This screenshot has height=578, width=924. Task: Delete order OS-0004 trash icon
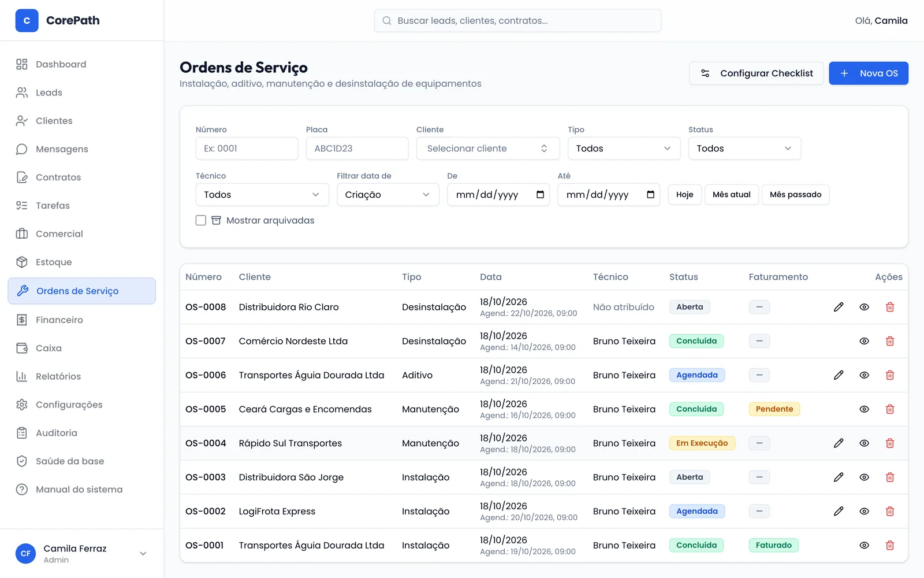(x=890, y=443)
